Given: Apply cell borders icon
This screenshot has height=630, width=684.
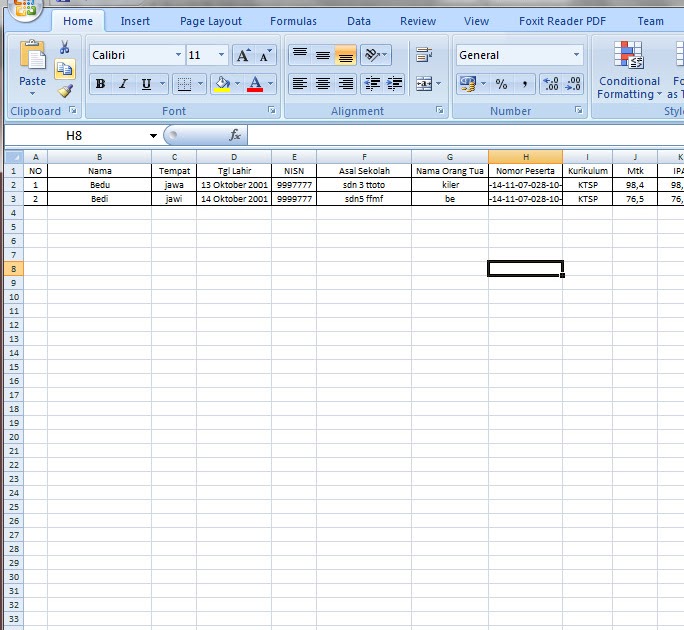Looking at the screenshot, I should pos(184,84).
